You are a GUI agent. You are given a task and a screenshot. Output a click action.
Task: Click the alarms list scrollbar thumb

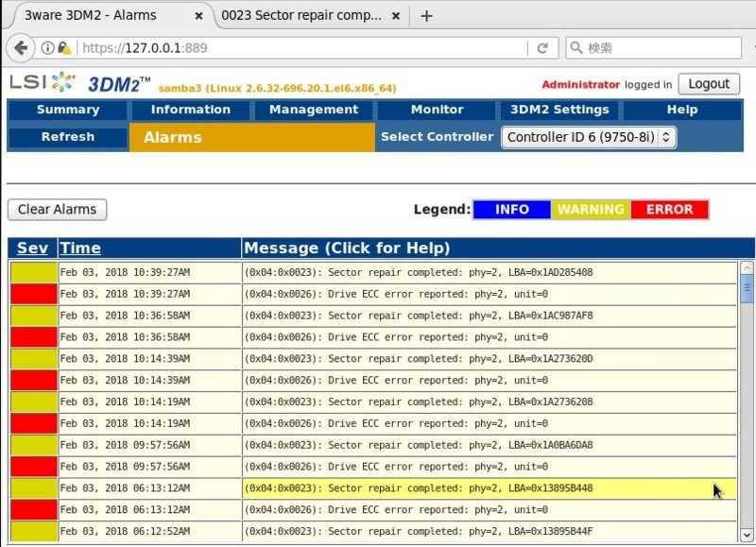pos(747,288)
